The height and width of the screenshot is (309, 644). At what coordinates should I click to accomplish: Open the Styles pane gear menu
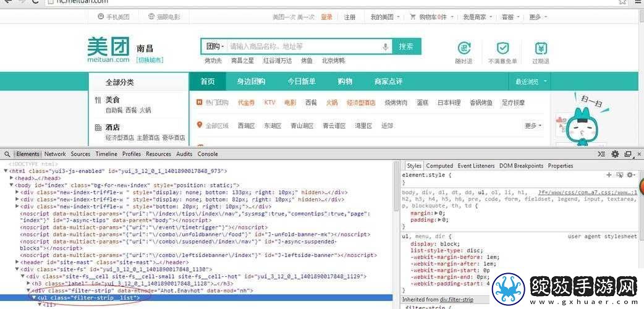pos(630,175)
